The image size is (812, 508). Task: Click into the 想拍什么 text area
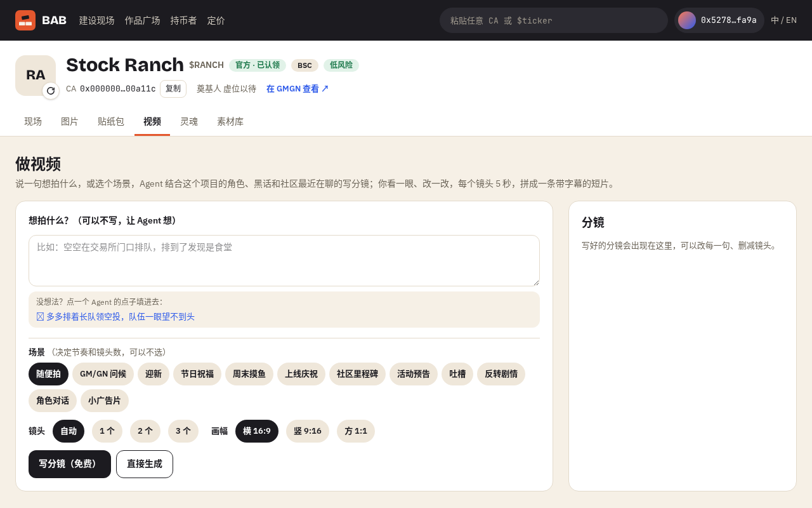tap(284, 260)
